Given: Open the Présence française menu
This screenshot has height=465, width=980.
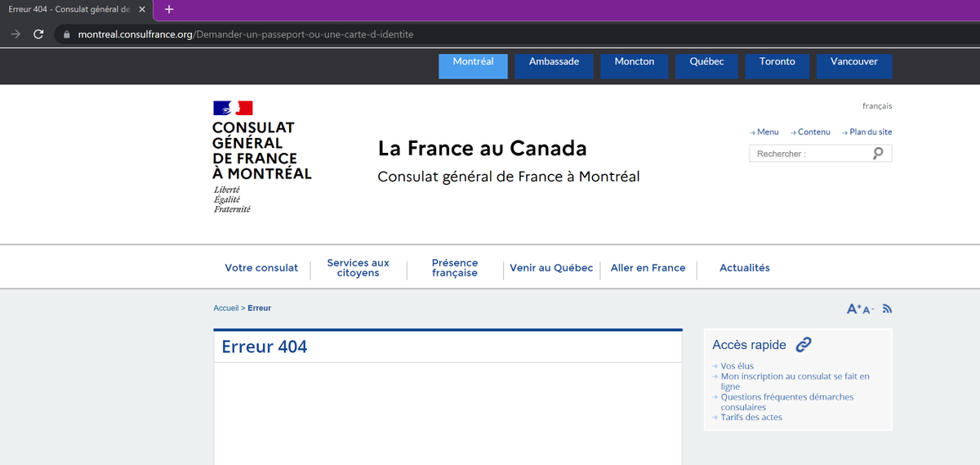Looking at the screenshot, I should coord(455,268).
